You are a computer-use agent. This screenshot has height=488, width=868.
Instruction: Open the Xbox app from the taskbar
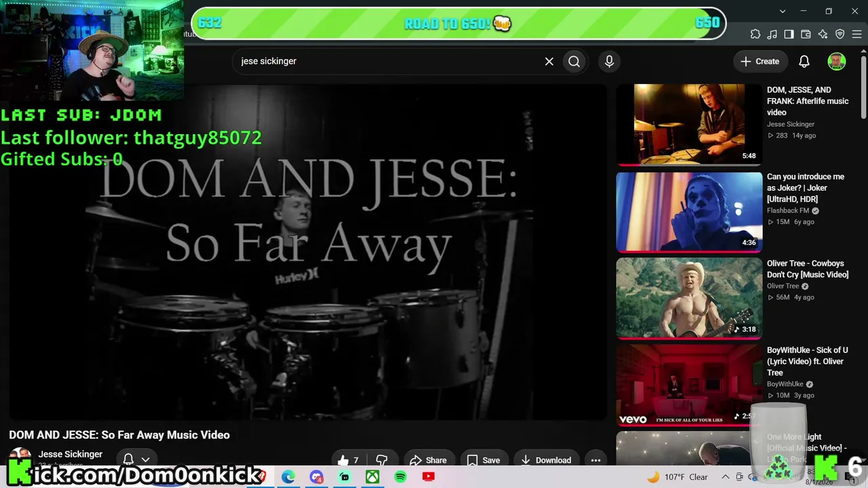[x=372, y=477]
